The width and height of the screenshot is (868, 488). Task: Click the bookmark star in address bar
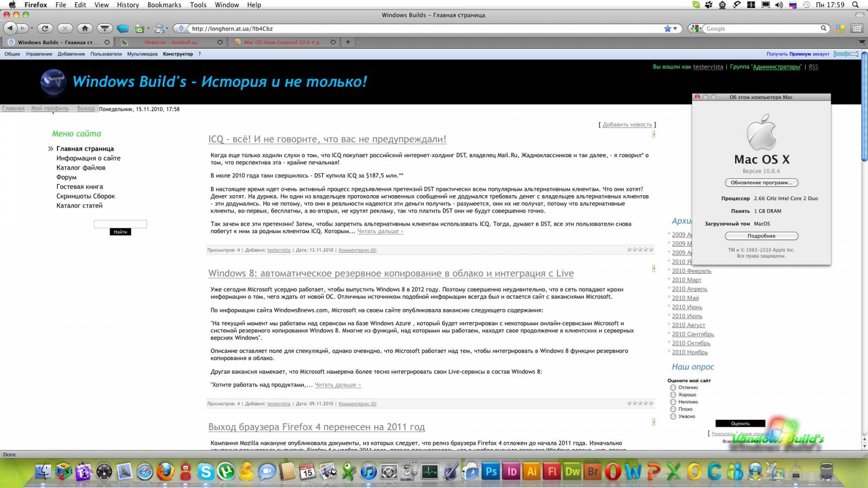[x=667, y=29]
